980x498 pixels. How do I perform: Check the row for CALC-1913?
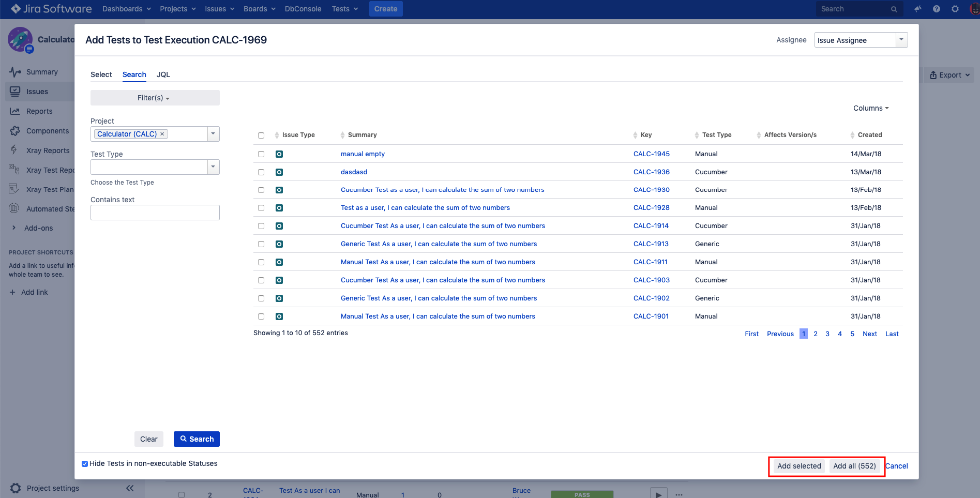[261, 244]
